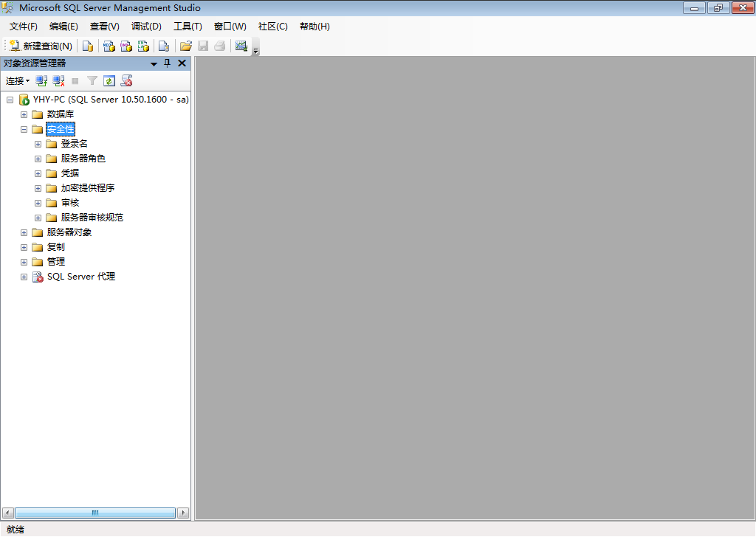Select the 管理 tree item
This screenshot has height=537, width=756.
tap(55, 262)
